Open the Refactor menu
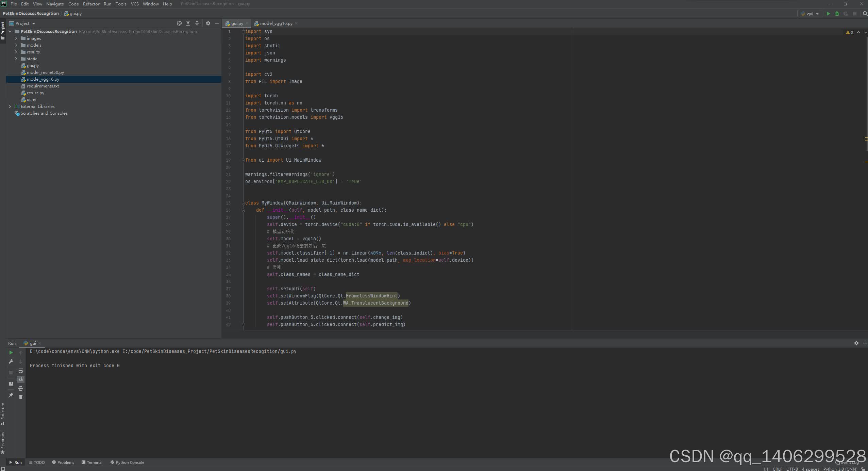The image size is (868, 471). coord(91,4)
